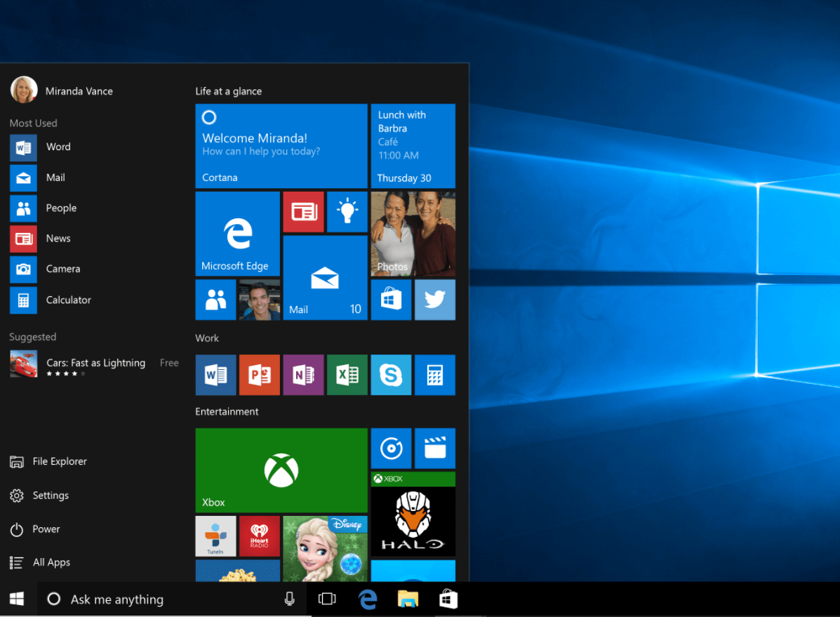Launch the Xbox tile
Image resolution: width=840 pixels, height=617 pixels.
click(x=281, y=470)
